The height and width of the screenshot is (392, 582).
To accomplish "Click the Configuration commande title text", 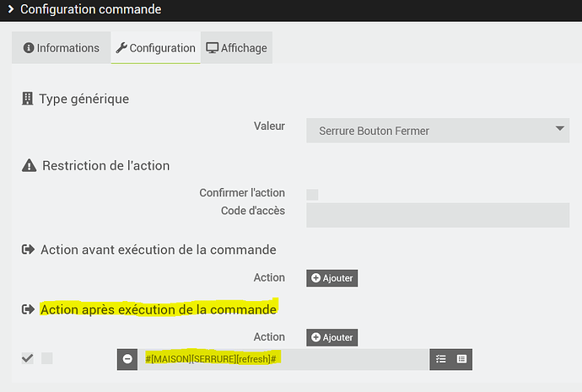I will pos(91,9).
